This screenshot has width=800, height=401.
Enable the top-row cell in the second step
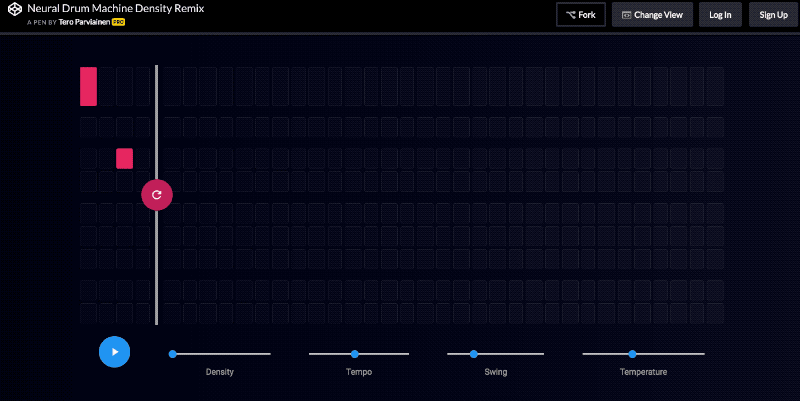click(106, 86)
